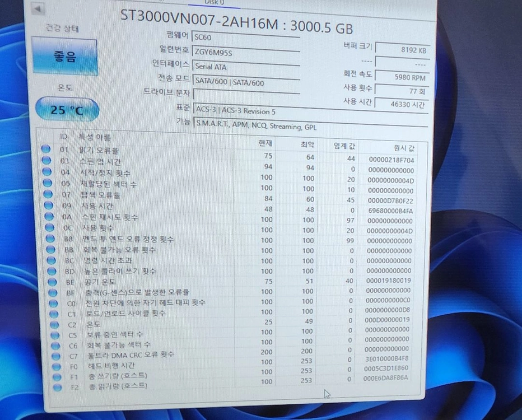Select the 읽기 오류율 attribute row

229,155
